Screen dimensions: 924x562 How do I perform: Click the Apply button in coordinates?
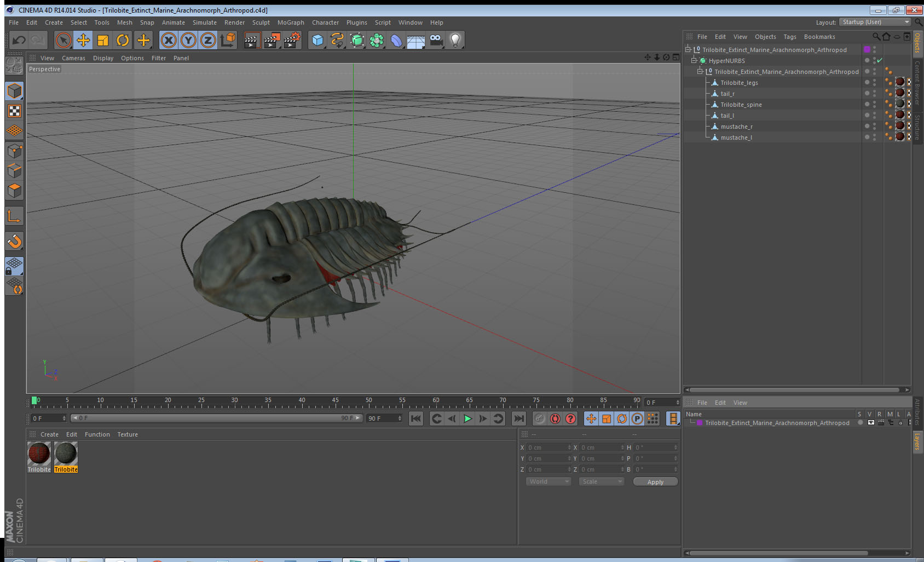(x=655, y=482)
